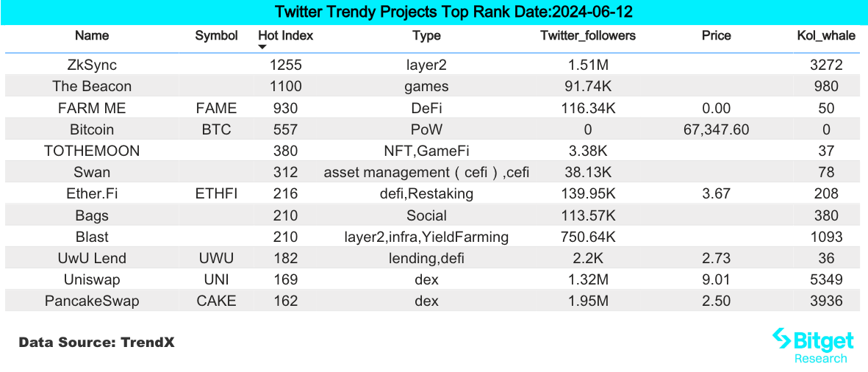The width and height of the screenshot is (868, 372).
Task: Click the Bitget logo icon
Action: point(781,340)
